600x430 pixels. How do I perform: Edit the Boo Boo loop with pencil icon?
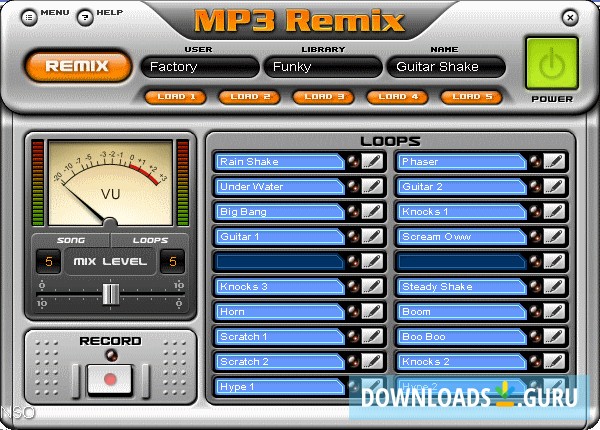coord(554,337)
